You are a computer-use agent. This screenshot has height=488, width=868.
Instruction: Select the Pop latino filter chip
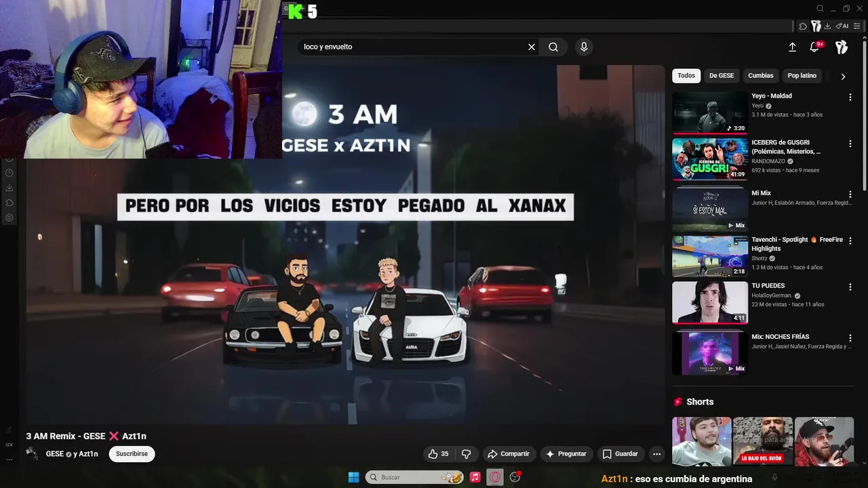(802, 75)
